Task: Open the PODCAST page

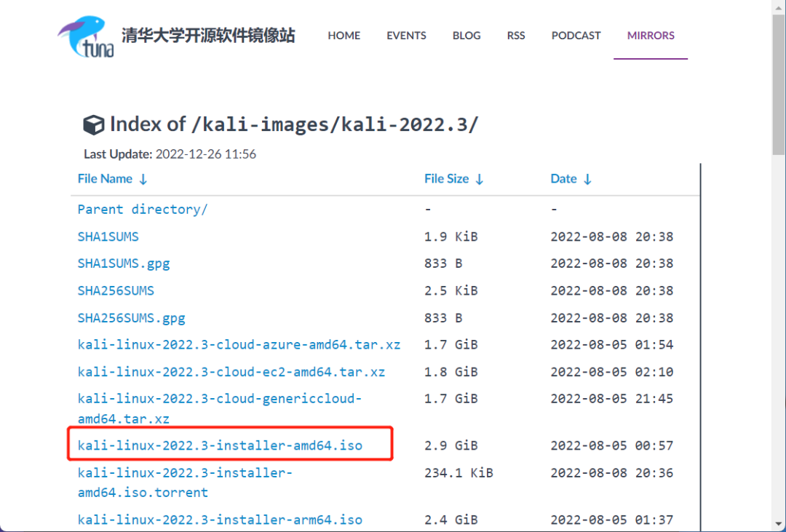Action: (x=576, y=36)
